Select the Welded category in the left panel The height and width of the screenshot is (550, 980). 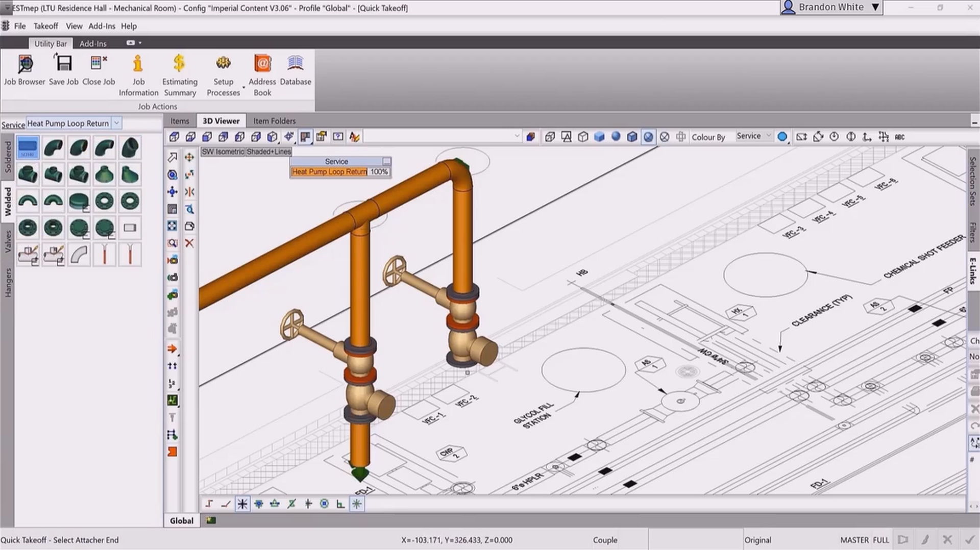coord(8,199)
